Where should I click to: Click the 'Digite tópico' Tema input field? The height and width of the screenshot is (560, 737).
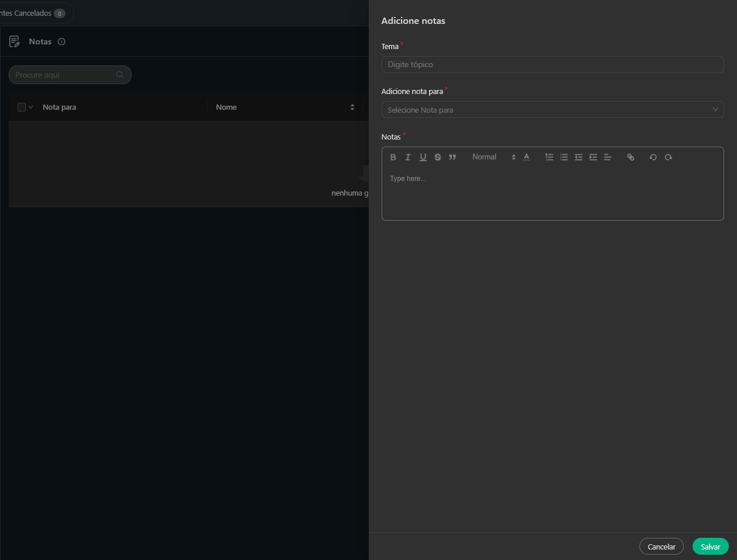pyautogui.click(x=552, y=65)
